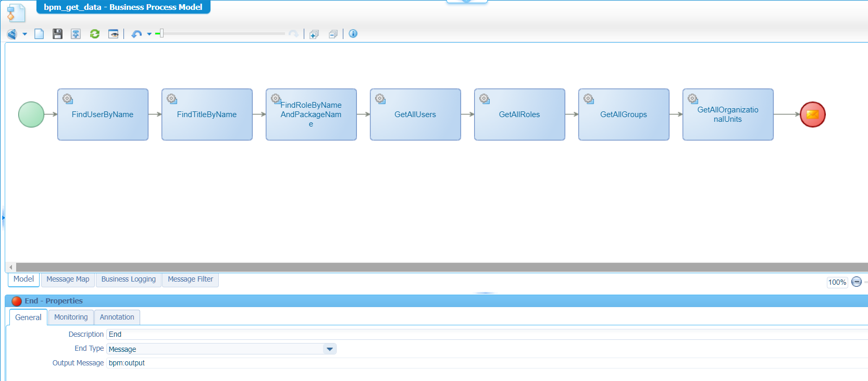
Task: Save the model with the floppy disk icon
Action: 57,34
